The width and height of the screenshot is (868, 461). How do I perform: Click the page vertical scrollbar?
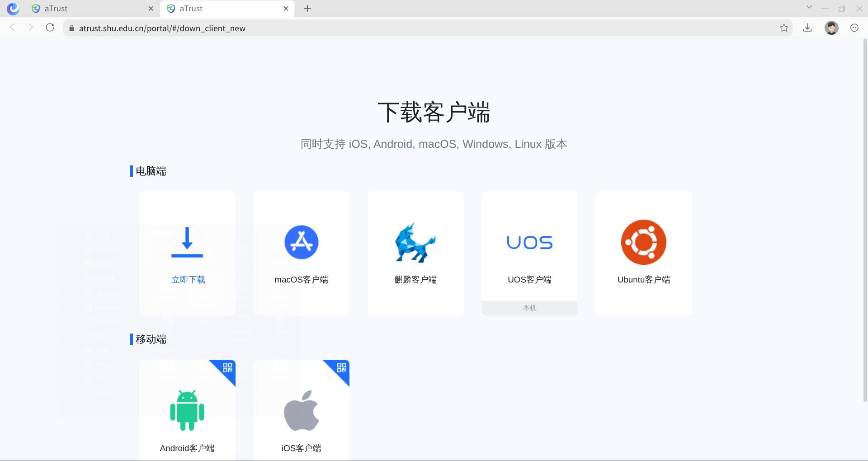point(865,220)
